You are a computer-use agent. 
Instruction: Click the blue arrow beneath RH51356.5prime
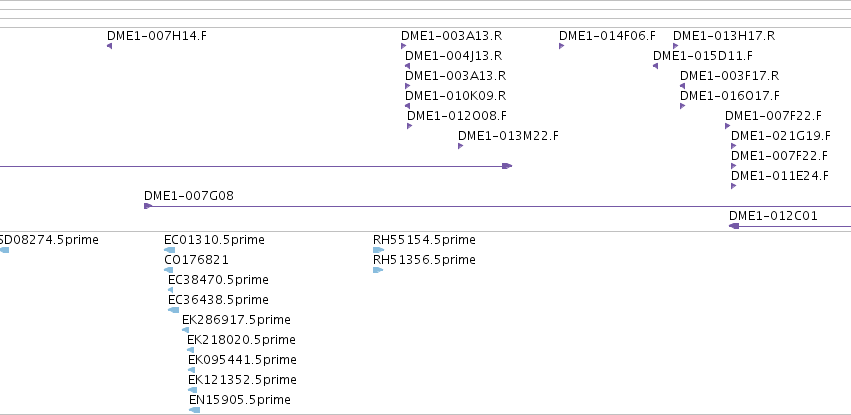pyautogui.click(x=378, y=270)
